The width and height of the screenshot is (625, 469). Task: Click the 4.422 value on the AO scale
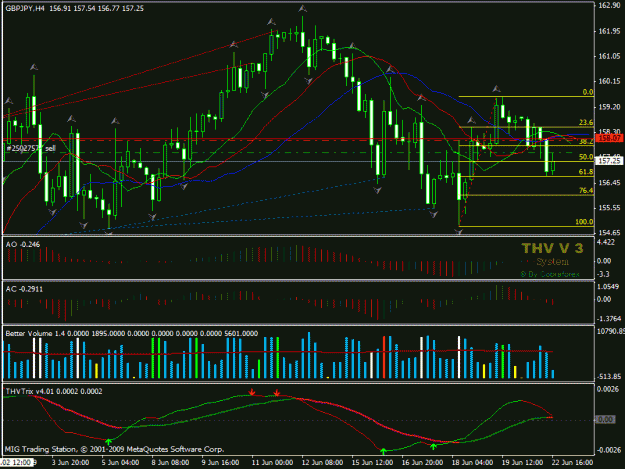(x=606, y=242)
